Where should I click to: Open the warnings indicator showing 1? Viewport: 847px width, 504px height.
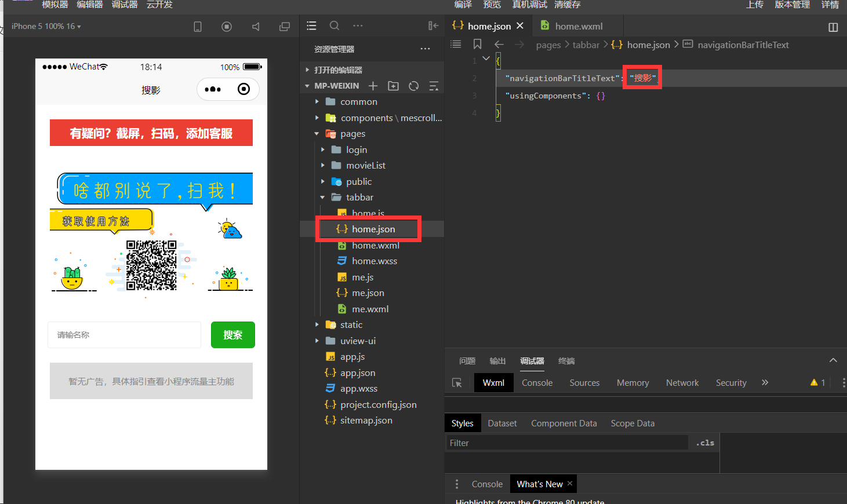tap(817, 382)
